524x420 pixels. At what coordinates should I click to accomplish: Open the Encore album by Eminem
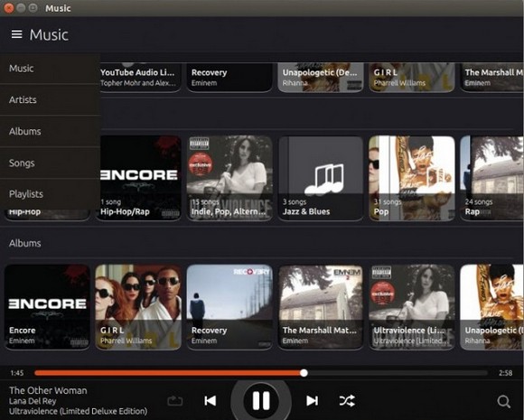click(x=47, y=307)
